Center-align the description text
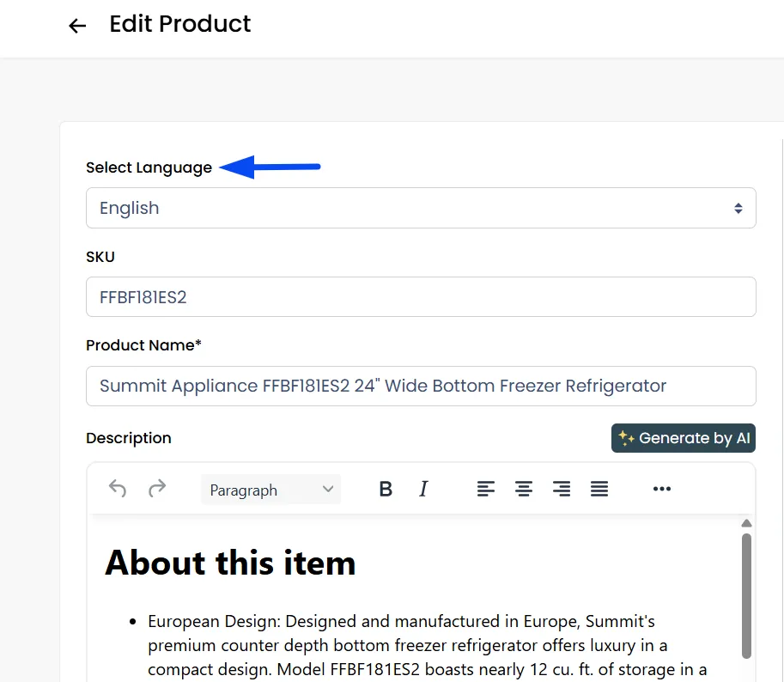Screen dimensions: 784x682 click(x=524, y=489)
